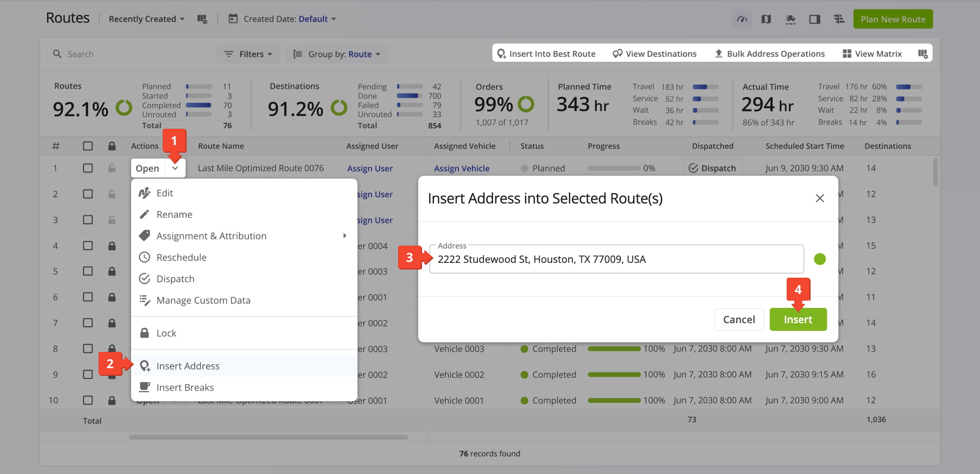Click the Address input field in dialog
Image resolution: width=980 pixels, height=474 pixels.
coord(616,259)
